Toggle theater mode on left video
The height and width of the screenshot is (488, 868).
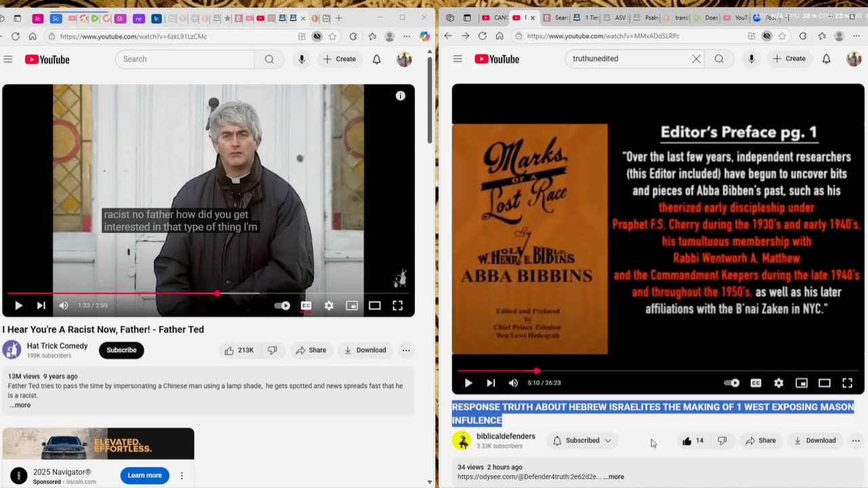click(x=374, y=306)
